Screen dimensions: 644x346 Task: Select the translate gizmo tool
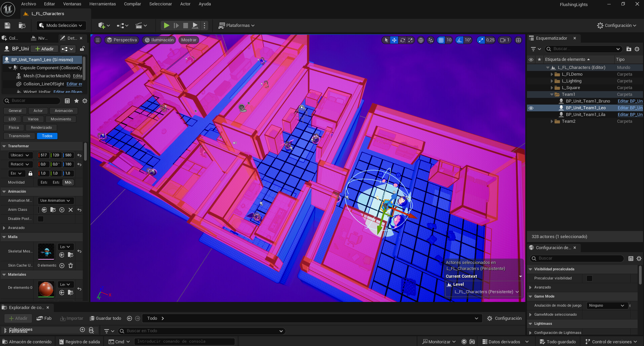coord(394,40)
